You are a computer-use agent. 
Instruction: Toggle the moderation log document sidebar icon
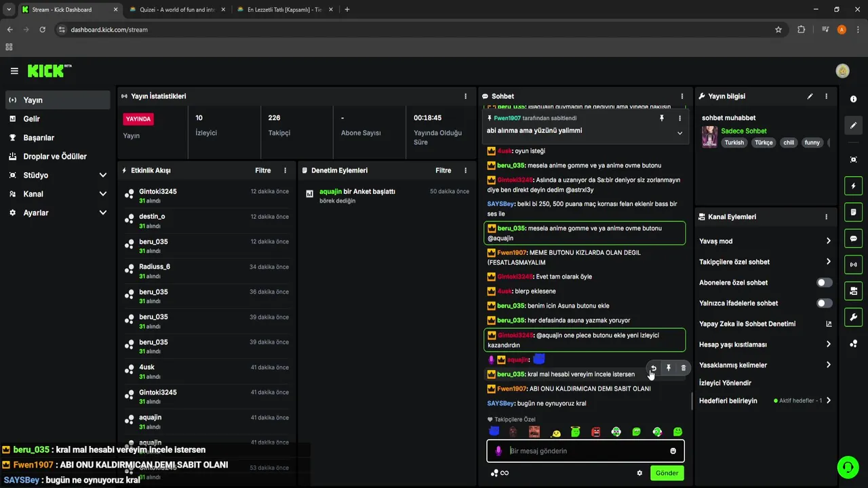853,212
